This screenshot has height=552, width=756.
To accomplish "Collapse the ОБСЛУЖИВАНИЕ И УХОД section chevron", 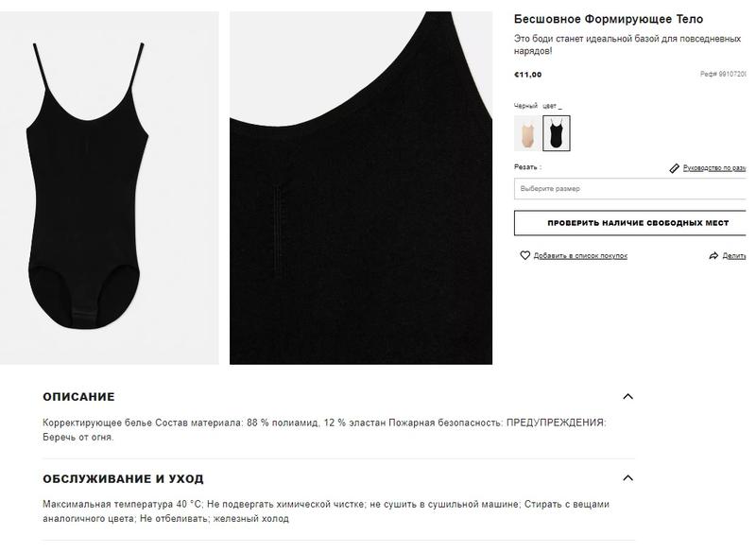I will 627,478.
